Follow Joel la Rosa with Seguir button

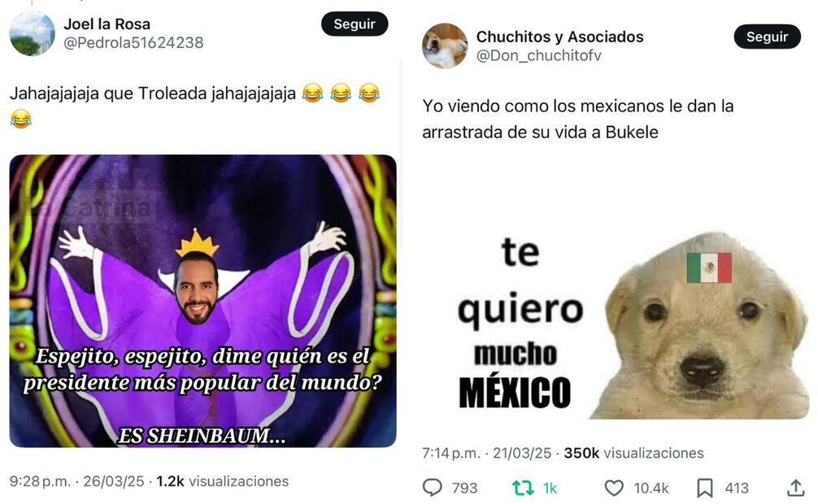[x=355, y=24]
